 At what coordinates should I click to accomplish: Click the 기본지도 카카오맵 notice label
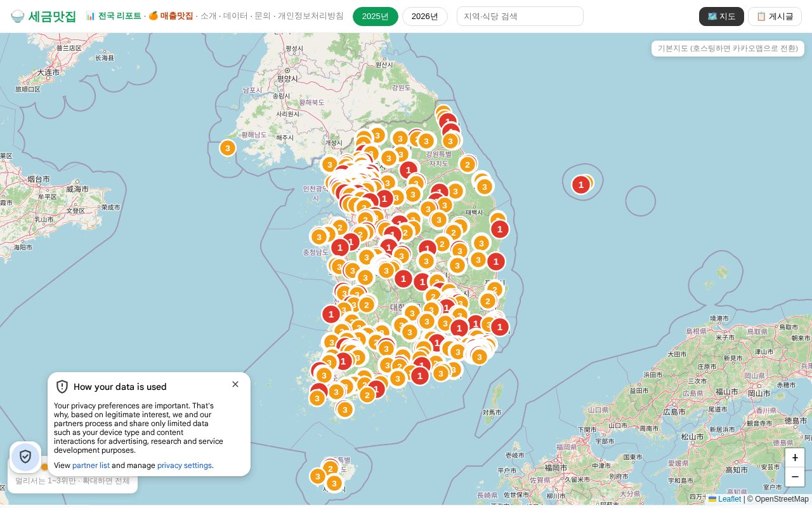[728, 48]
